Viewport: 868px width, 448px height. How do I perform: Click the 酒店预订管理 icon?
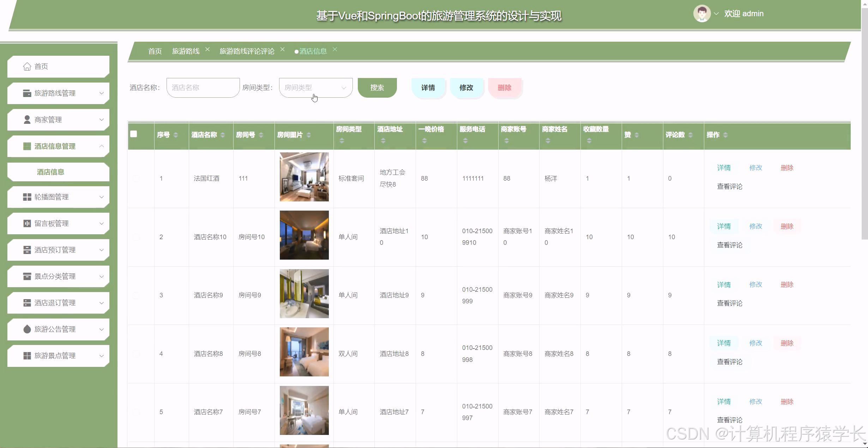click(27, 250)
